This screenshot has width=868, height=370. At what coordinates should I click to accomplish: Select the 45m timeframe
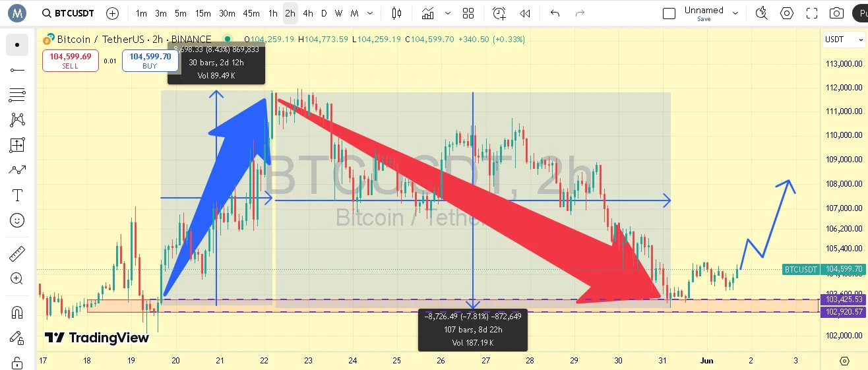(251, 13)
